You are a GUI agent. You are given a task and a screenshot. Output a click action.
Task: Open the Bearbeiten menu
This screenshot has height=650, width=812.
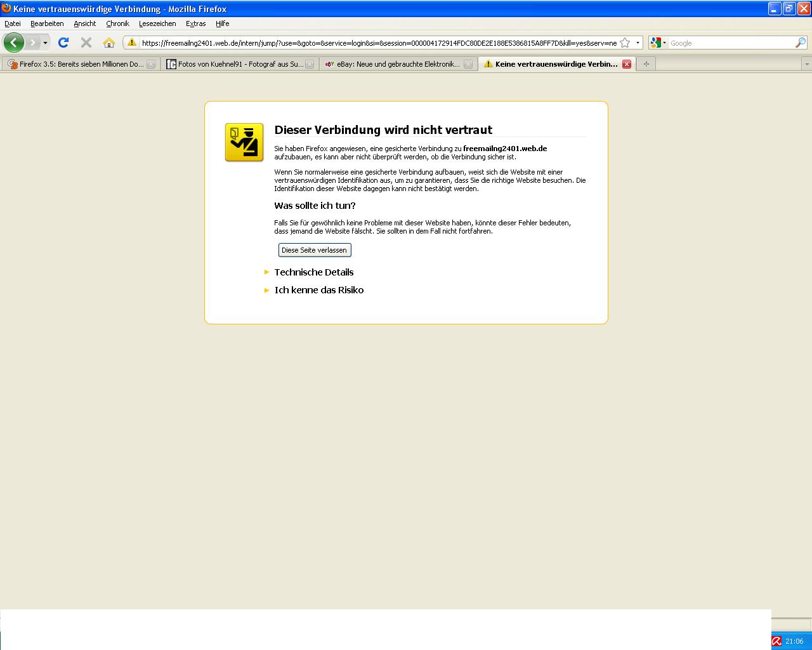coord(47,23)
